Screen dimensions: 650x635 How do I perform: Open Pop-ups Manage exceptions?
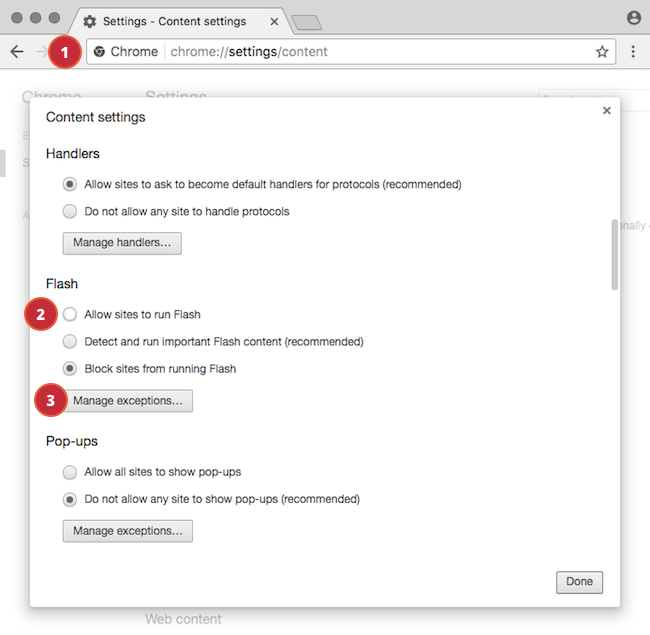pyautogui.click(x=128, y=531)
